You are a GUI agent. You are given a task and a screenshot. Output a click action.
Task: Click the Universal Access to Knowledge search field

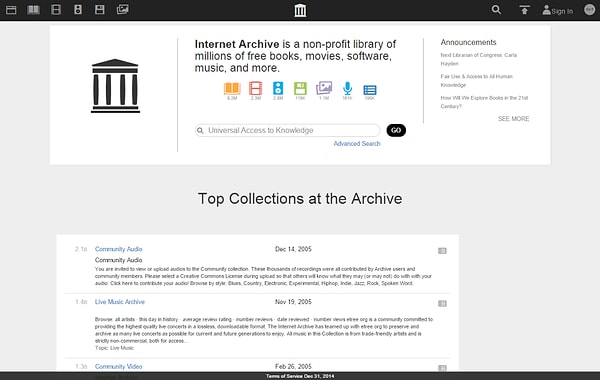287,130
